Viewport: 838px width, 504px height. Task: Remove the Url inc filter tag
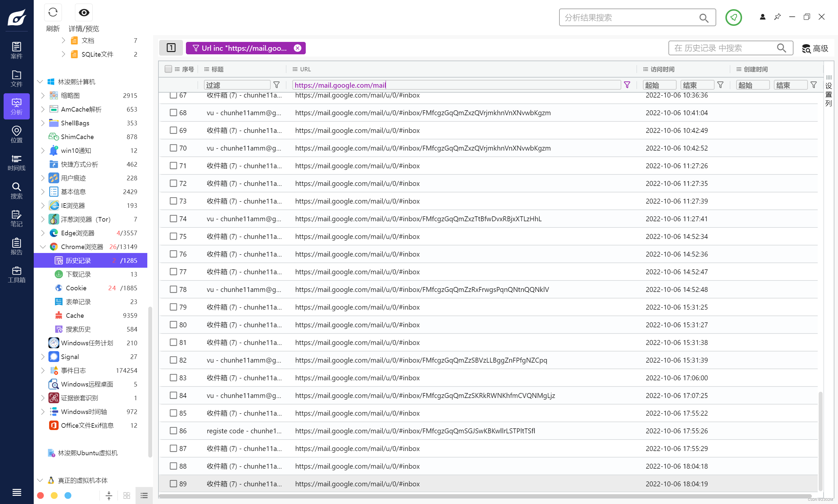tap(298, 48)
